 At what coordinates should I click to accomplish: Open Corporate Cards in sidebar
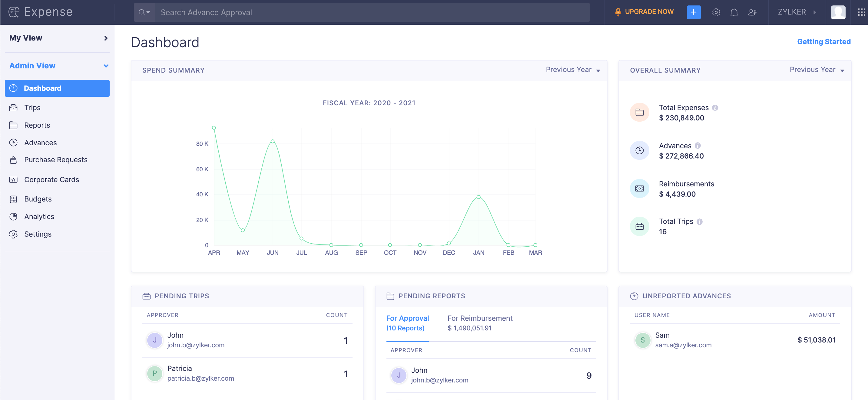[51, 179]
